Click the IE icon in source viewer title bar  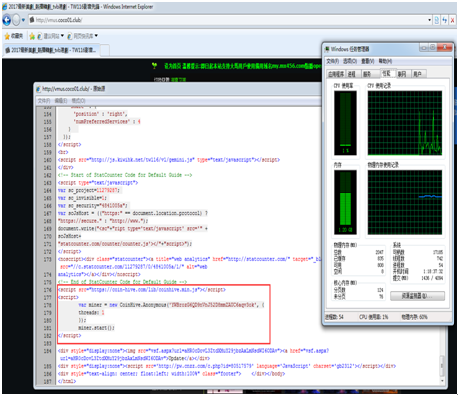click(x=38, y=89)
